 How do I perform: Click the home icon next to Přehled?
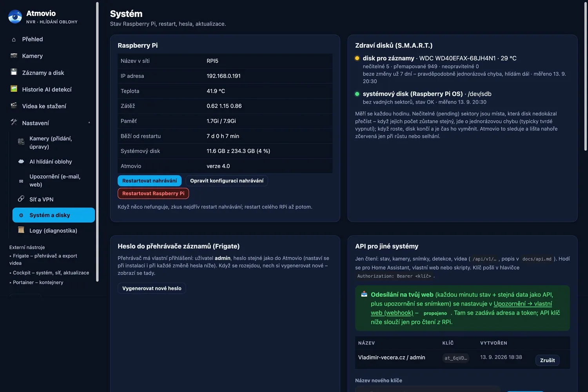click(14, 40)
